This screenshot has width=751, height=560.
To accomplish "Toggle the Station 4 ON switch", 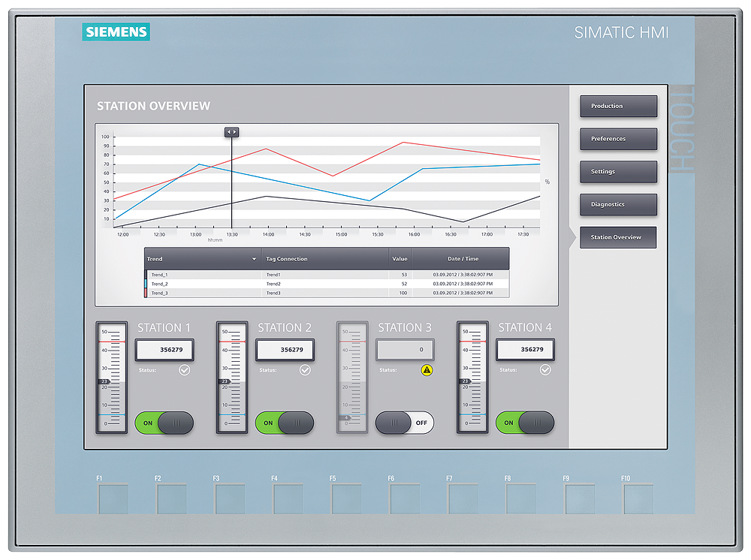I will click(x=524, y=423).
